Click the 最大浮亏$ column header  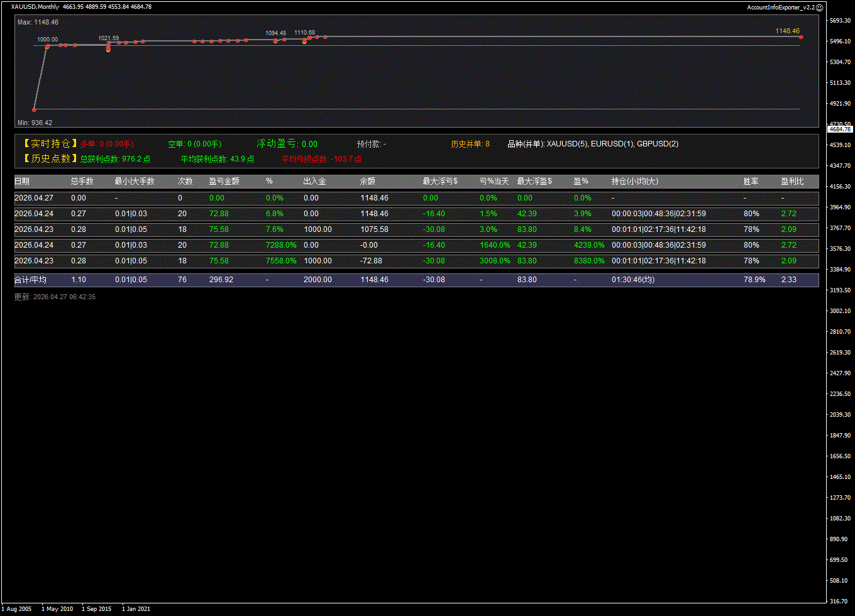pos(440,182)
